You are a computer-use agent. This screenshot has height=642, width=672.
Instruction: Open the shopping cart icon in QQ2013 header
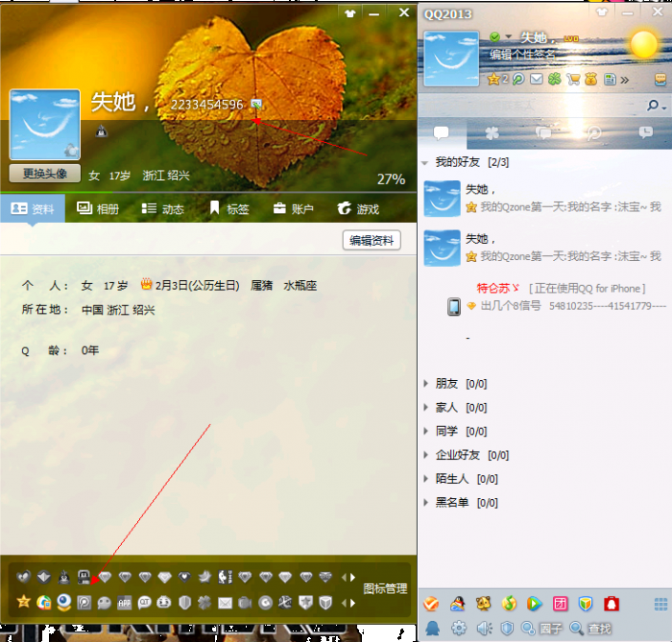573,80
